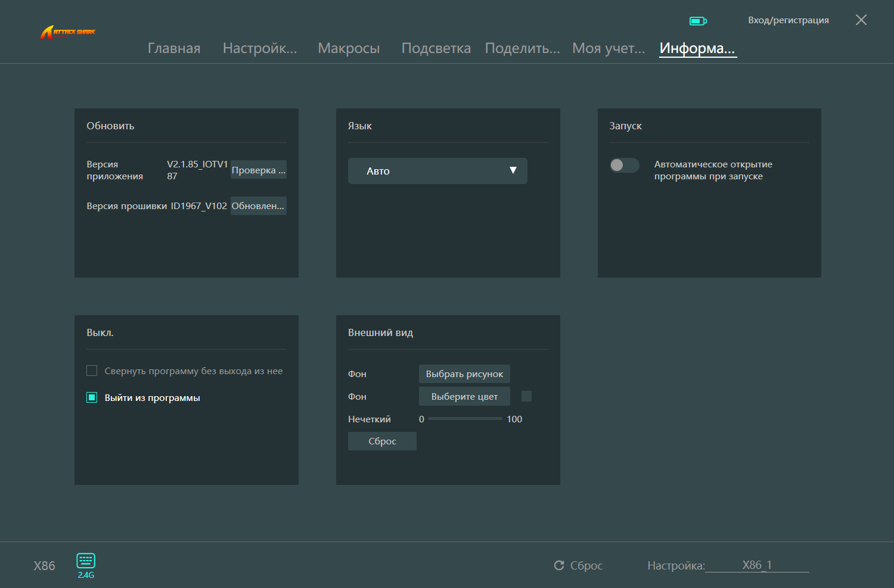Go to the Подсветка tab
The height and width of the screenshot is (588, 894).
(x=436, y=48)
